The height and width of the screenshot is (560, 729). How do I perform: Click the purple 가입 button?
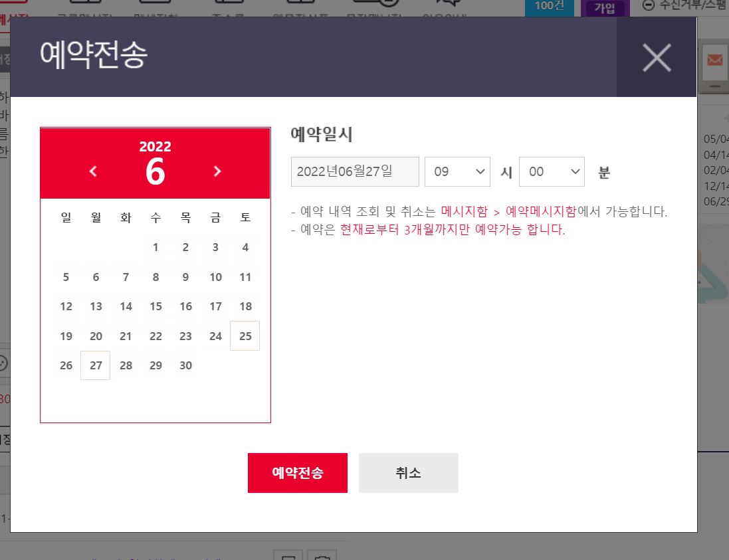[x=605, y=7]
